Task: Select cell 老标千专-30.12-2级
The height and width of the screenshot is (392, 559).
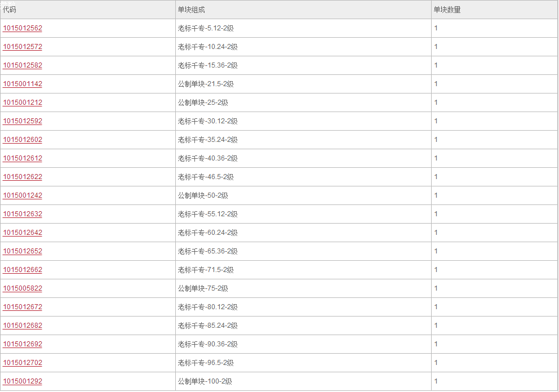Action: coord(303,121)
